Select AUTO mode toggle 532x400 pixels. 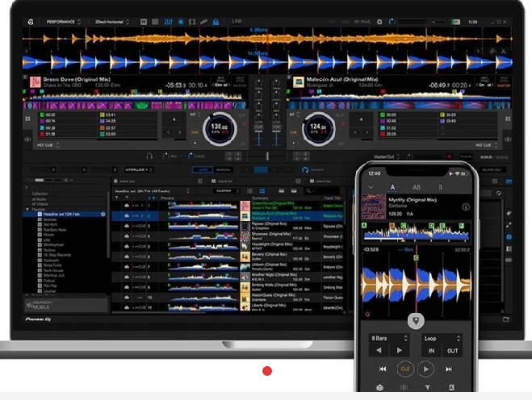203,169
